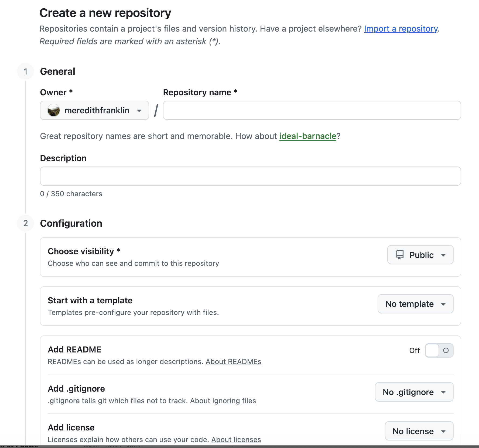The height and width of the screenshot is (448, 479).
Task: Expand the No template dropdown
Action: (415, 304)
